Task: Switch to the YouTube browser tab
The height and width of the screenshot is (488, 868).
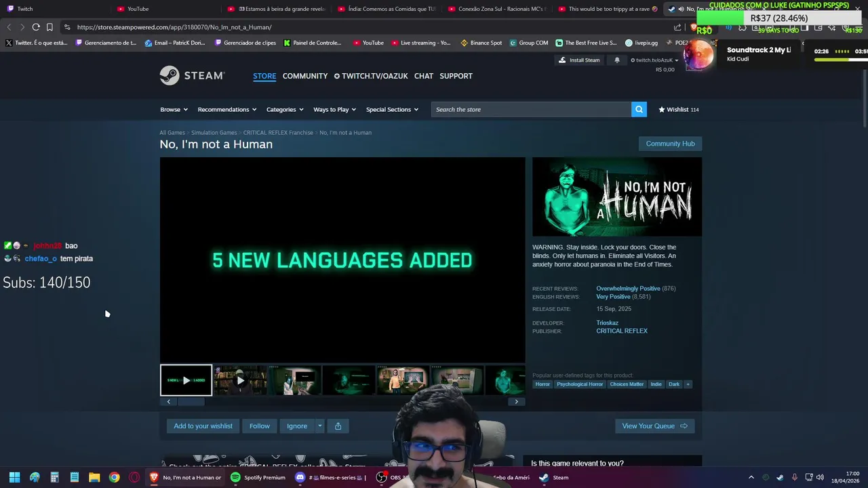Action: (x=166, y=9)
